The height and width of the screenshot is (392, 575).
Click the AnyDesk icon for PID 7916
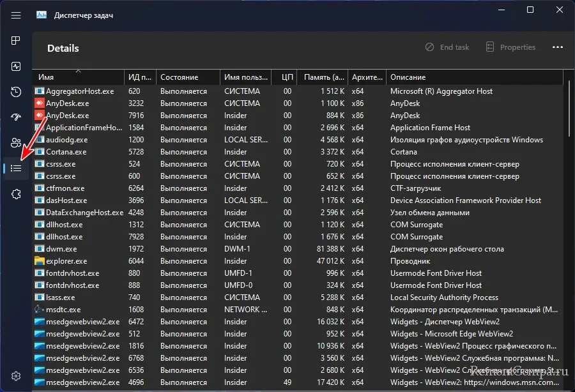point(39,116)
